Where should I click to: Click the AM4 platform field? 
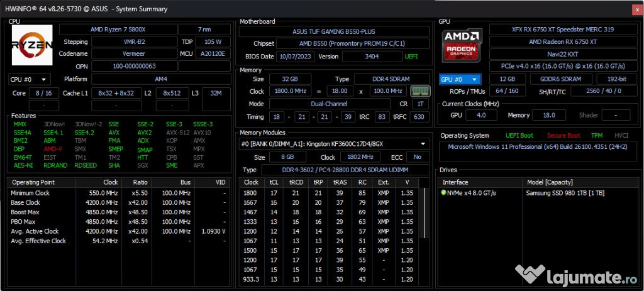[x=161, y=79]
